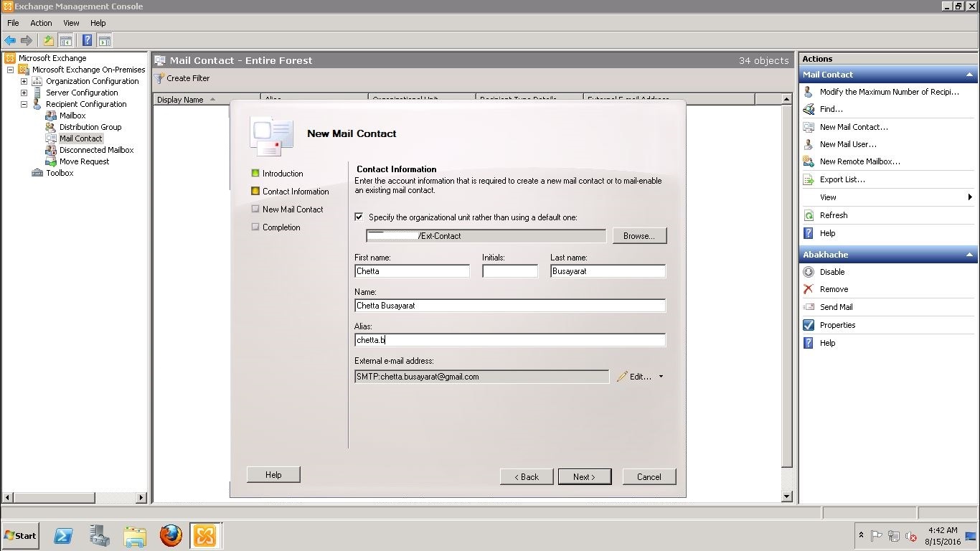The width and height of the screenshot is (980, 551).
Task: Open the Toolbox node
Action: [60, 173]
